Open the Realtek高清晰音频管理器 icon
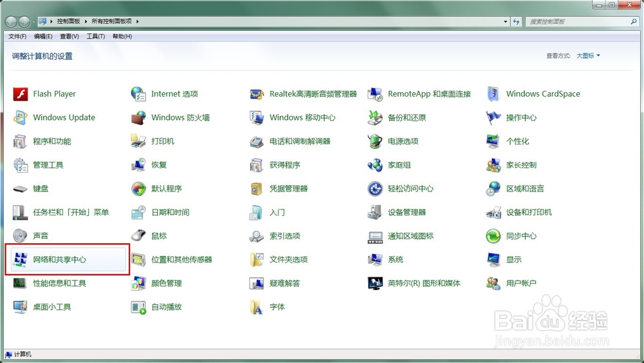The width and height of the screenshot is (644, 363). click(x=257, y=93)
